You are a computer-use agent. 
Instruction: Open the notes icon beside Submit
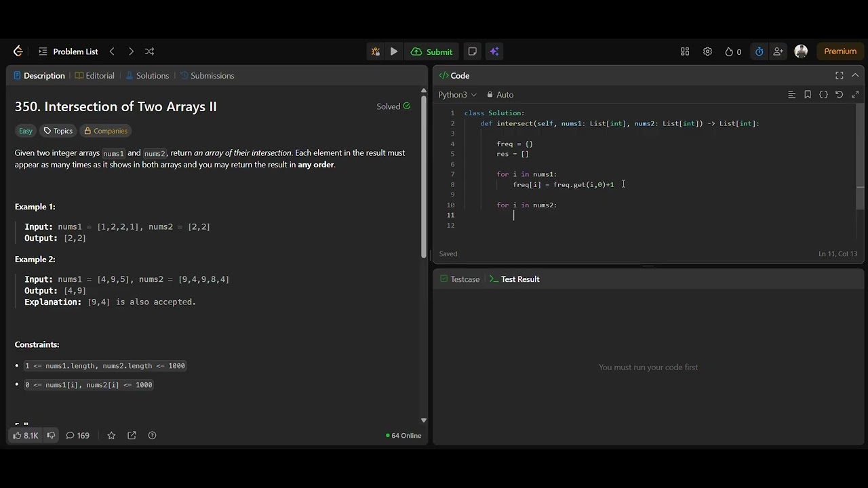coord(473,52)
